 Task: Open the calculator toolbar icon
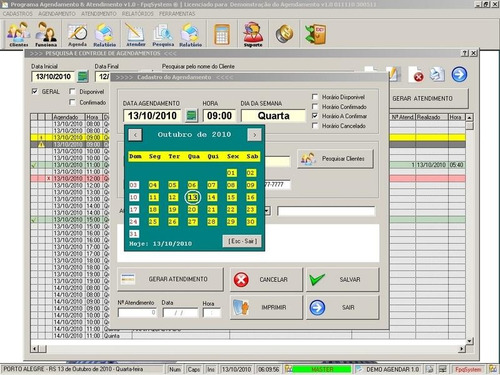[222, 34]
